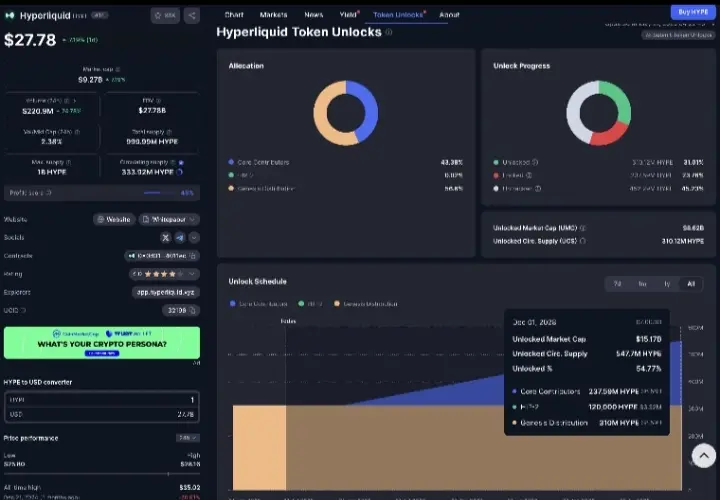Click the HYPE amount input in converter

(x=102, y=399)
